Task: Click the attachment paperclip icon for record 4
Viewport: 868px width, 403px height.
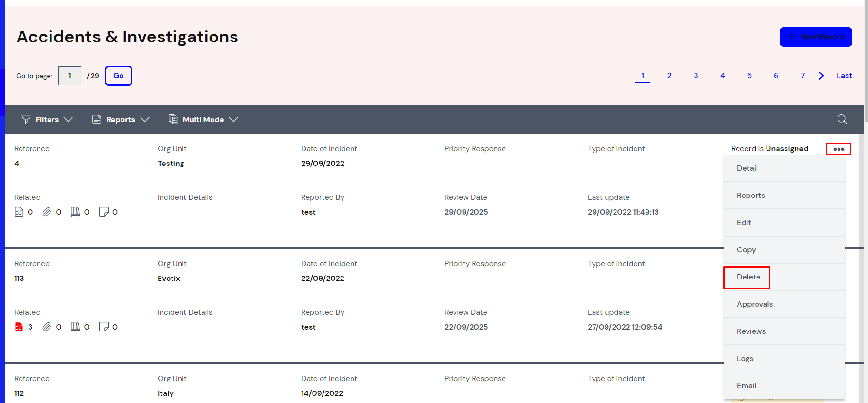Action: 47,212
